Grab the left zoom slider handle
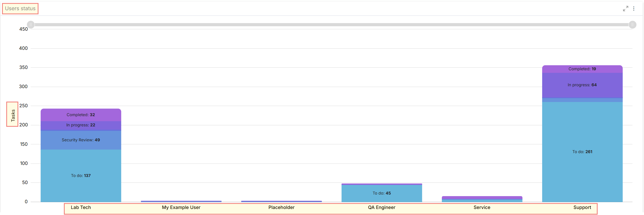 (31, 25)
